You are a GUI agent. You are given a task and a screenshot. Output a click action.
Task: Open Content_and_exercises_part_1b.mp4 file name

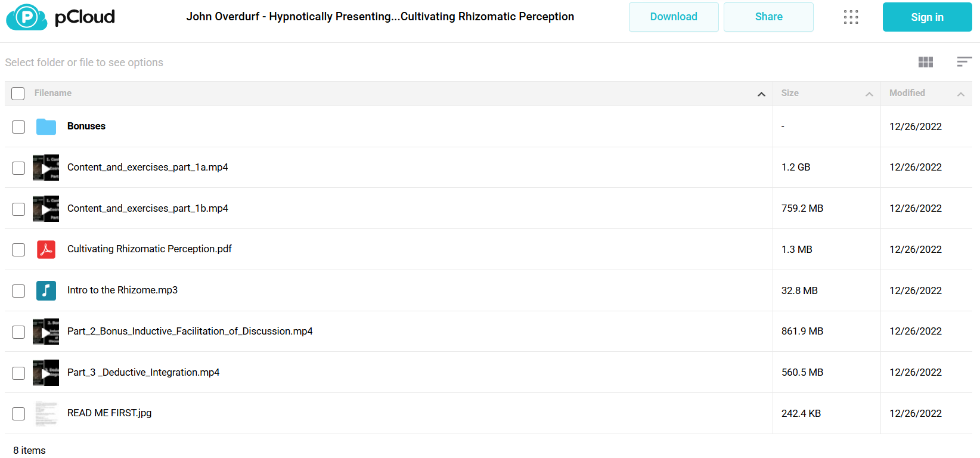pos(148,209)
